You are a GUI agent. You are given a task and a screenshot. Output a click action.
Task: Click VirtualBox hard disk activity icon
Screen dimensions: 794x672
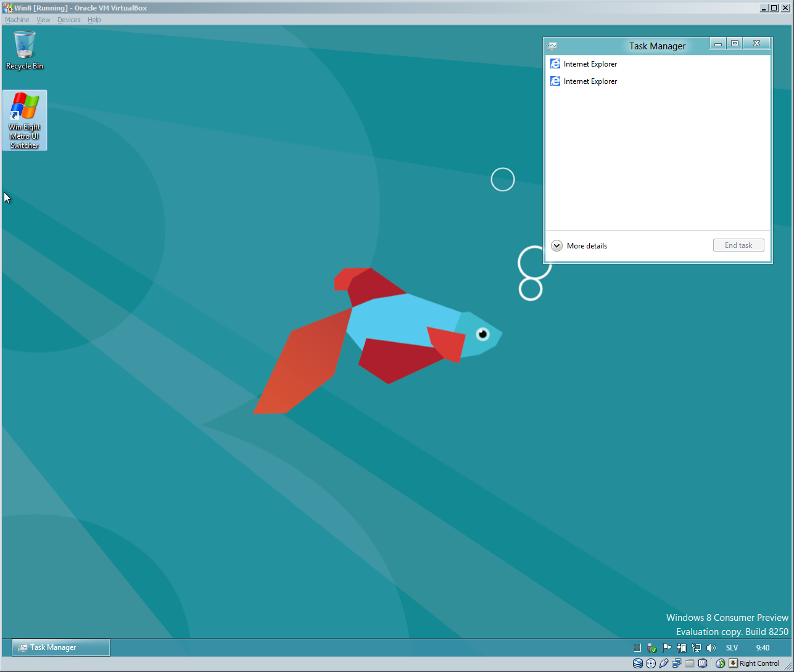pyautogui.click(x=638, y=664)
